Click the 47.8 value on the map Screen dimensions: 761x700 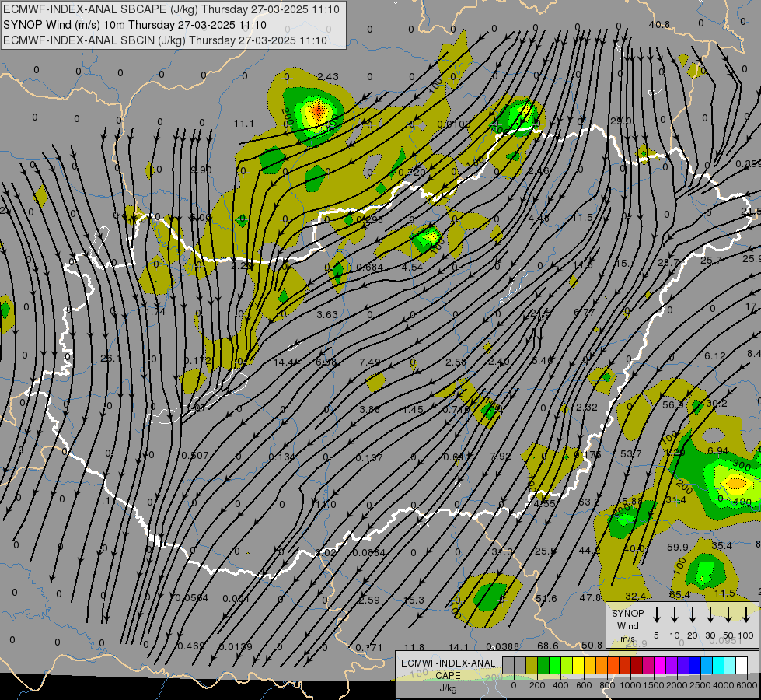coord(590,598)
